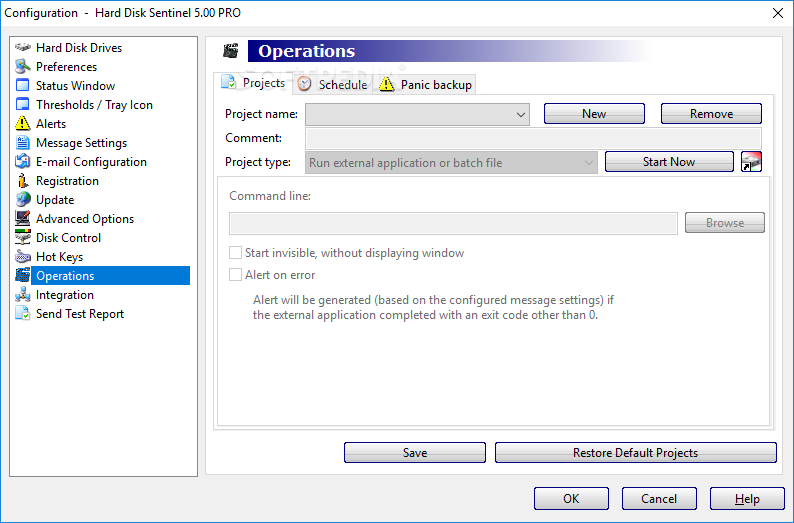Enable Alert on error checkbox
This screenshot has height=523, width=794.
click(x=235, y=274)
